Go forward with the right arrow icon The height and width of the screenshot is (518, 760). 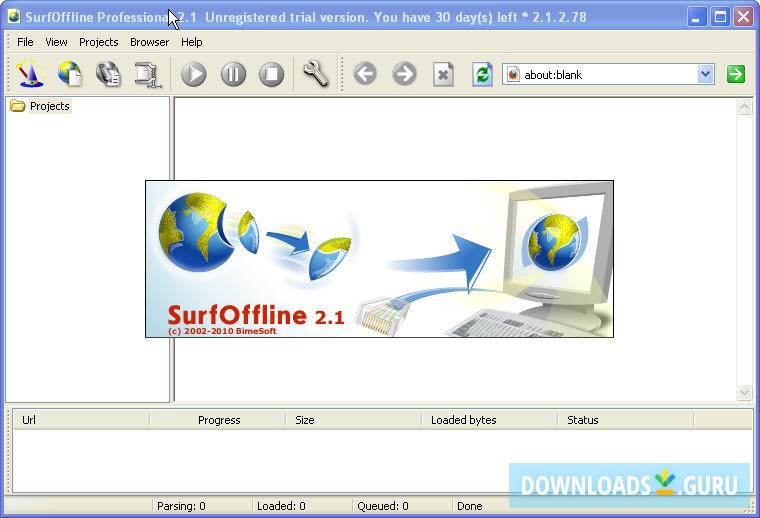(x=404, y=74)
